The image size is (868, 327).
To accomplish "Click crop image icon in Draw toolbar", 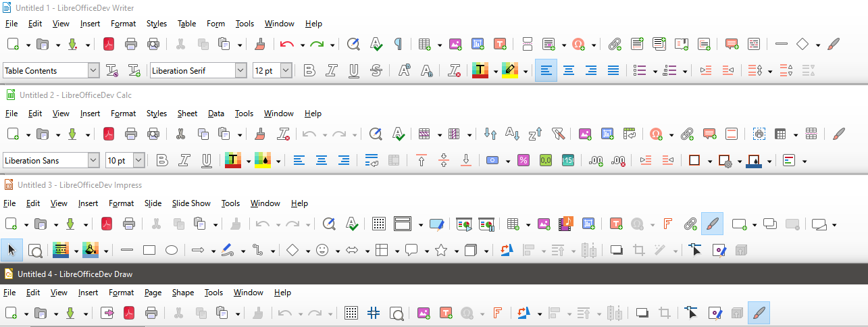I will point(665,313).
